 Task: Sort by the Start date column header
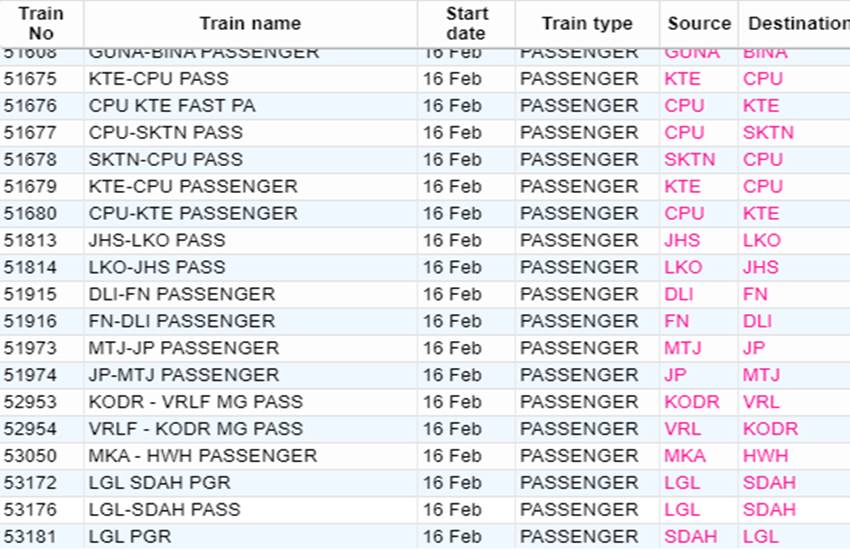467,23
